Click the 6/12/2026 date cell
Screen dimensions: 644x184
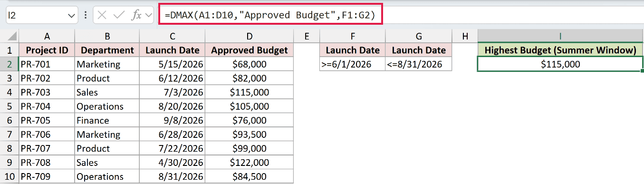pyautogui.click(x=173, y=78)
